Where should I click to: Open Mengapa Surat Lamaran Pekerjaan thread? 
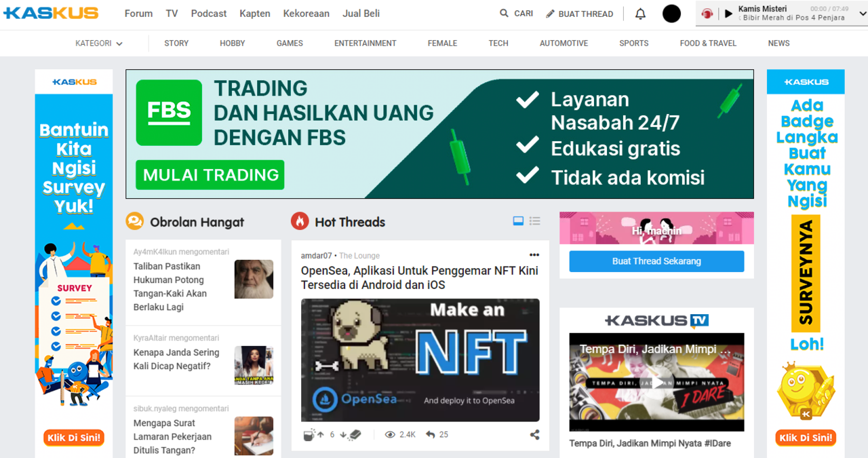point(173,436)
